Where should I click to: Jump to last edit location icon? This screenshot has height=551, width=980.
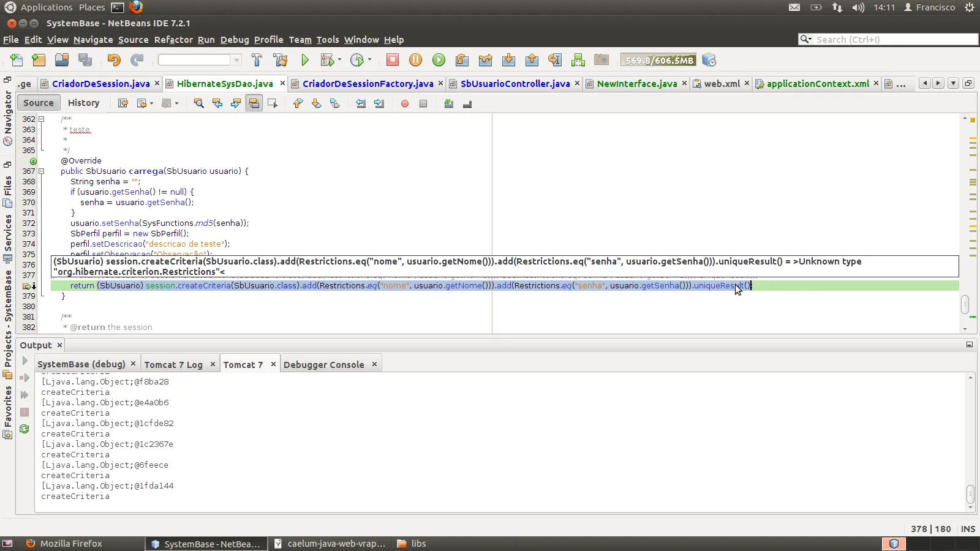click(x=123, y=103)
